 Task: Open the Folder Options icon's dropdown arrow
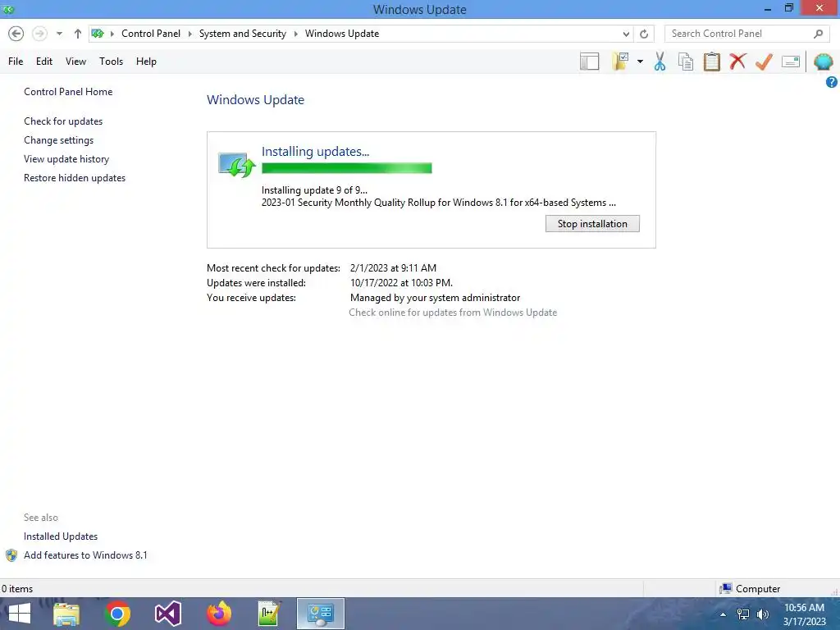point(640,62)
